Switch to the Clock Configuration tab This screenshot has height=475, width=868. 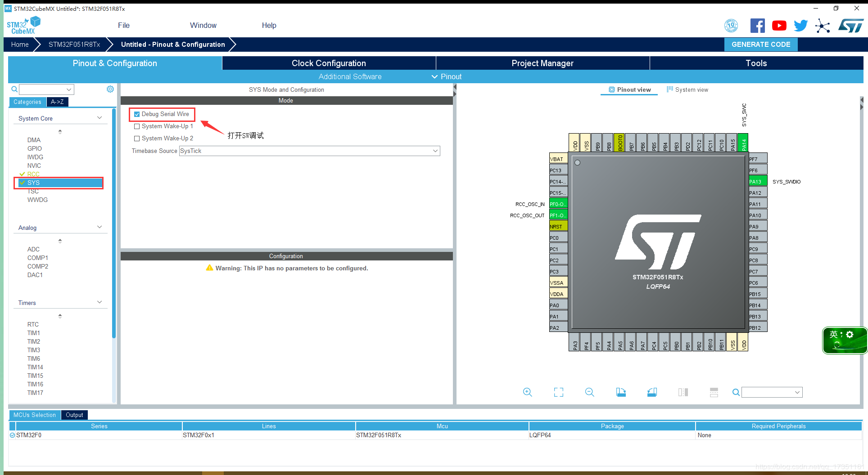pyautogui.click(x=328, y=63)
